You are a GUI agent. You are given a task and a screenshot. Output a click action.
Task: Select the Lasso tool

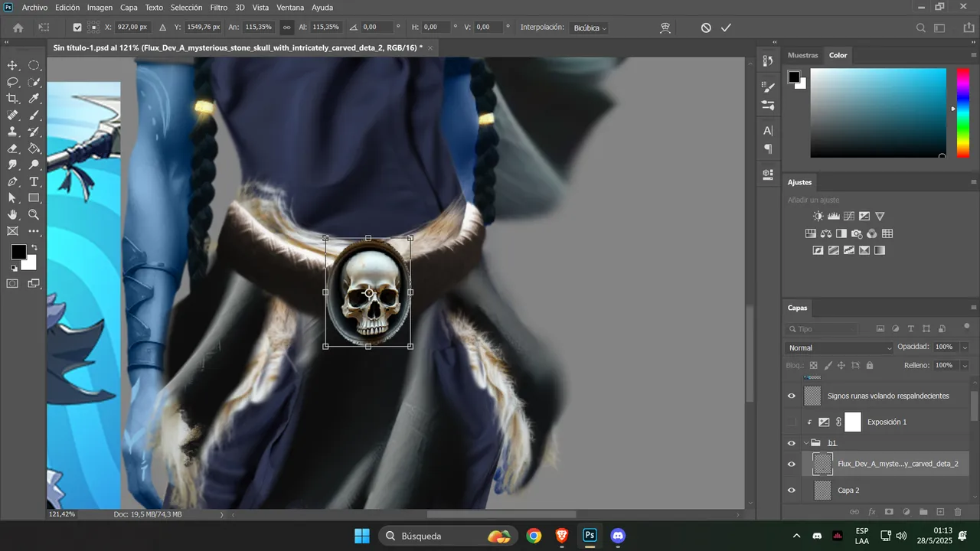[12, 82]
